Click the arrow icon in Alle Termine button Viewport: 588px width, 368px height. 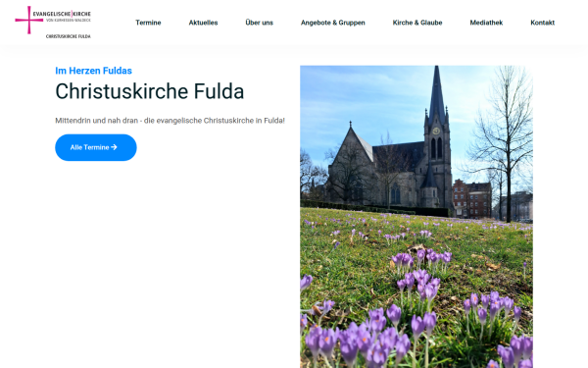tap(114, 147)
